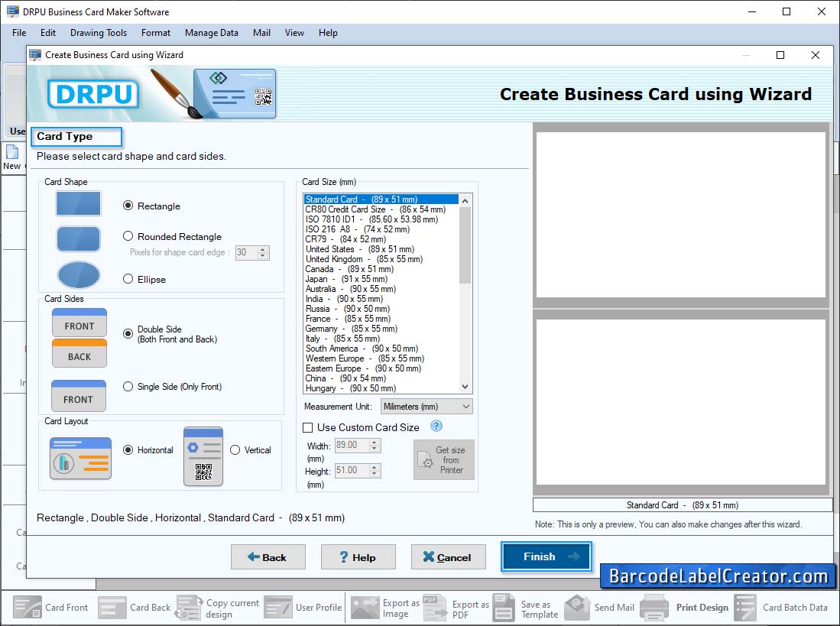The width and height of the screenshot is (840, 626).
Task: Increase the card Height value
Action: click(375, 467)
